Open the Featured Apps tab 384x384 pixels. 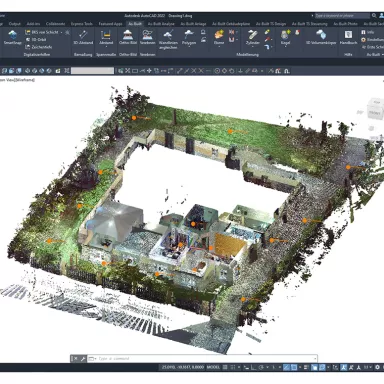click(110, 24)
